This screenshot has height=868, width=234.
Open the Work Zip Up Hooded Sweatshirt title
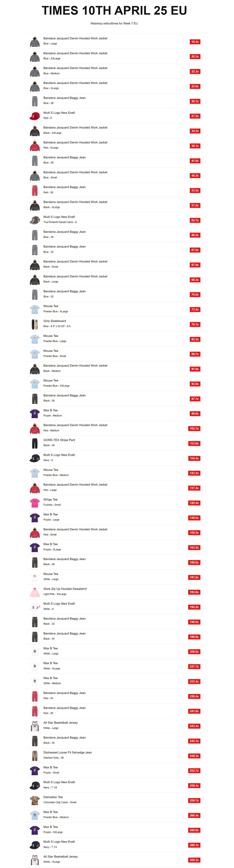click(x=65, y=589)
